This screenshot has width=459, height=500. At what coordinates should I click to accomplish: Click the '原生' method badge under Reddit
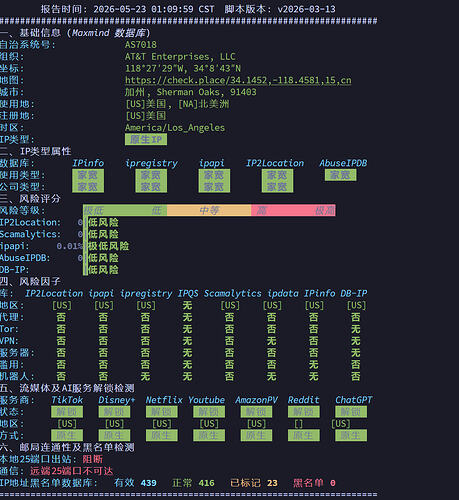pyautogui.click(x=304, y=435)
